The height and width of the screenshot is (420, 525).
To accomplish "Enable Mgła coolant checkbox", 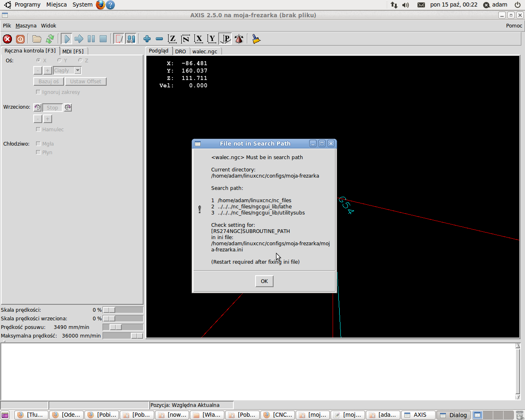I will [38, 144].
